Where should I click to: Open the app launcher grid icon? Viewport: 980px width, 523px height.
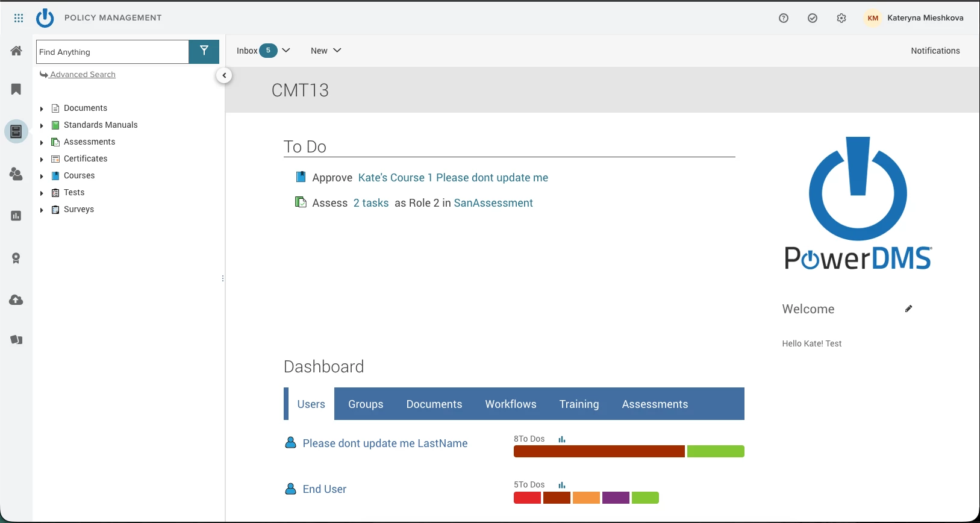point(19,18)
